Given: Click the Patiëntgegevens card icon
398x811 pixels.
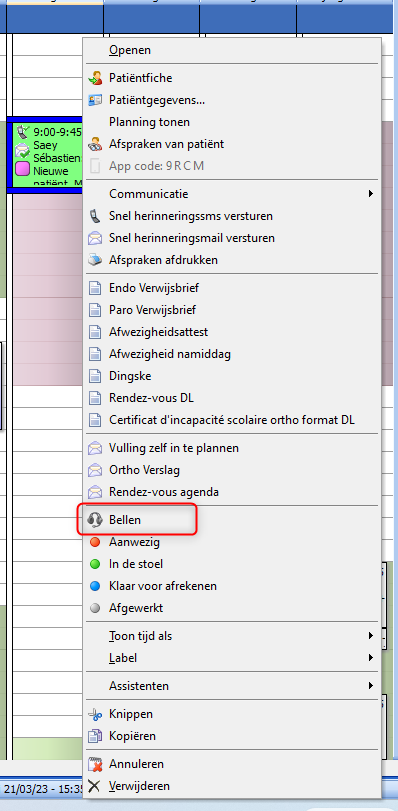Looking at the screenshot, I should pyautogui.click(x=95, y=100).
